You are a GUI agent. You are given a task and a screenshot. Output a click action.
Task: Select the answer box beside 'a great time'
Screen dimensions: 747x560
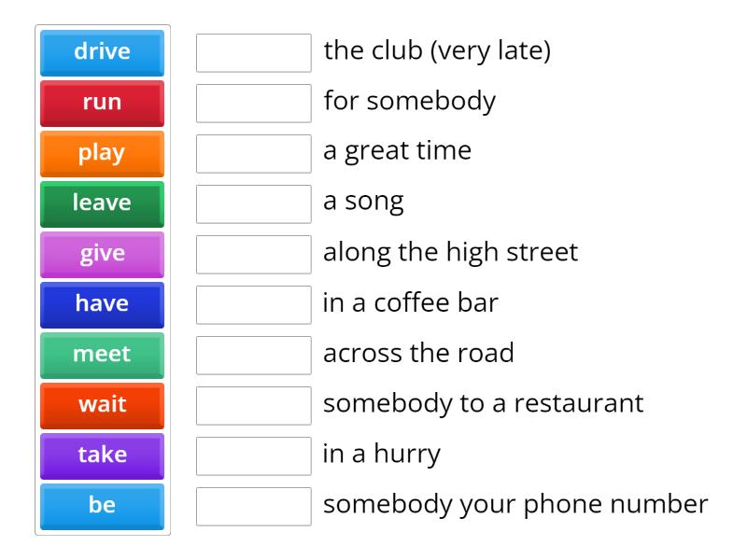pos(253,154)
